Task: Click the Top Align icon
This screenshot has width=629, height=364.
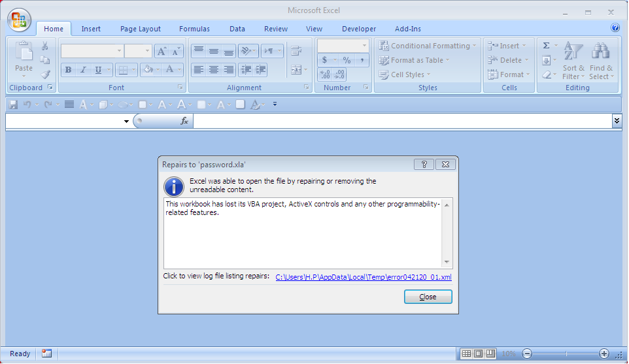Action: pyautogui.click(x=199, y=51)
